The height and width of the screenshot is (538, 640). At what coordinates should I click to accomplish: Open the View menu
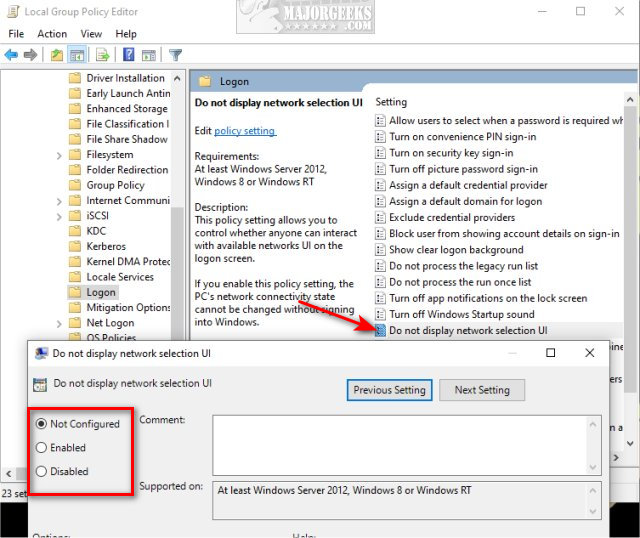91,34
